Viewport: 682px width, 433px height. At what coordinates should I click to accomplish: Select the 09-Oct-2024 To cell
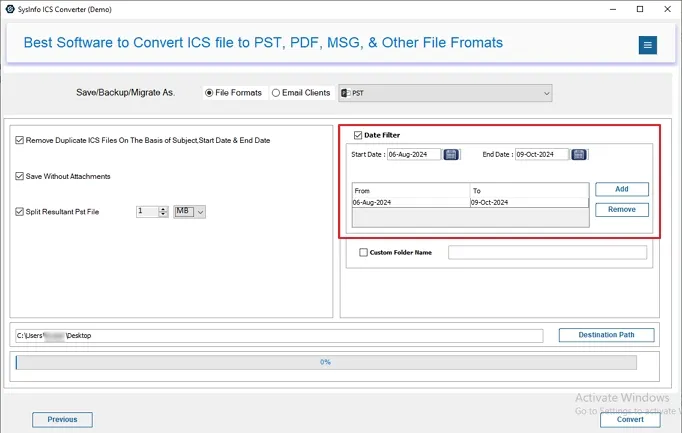(x=529, y=203)
